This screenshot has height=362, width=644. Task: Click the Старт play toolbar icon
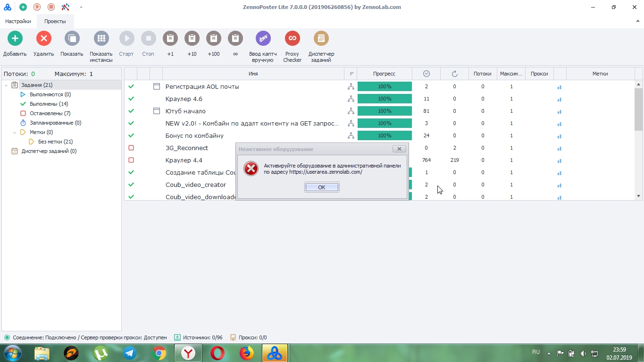pyautogui.click(x=126, y=38)
